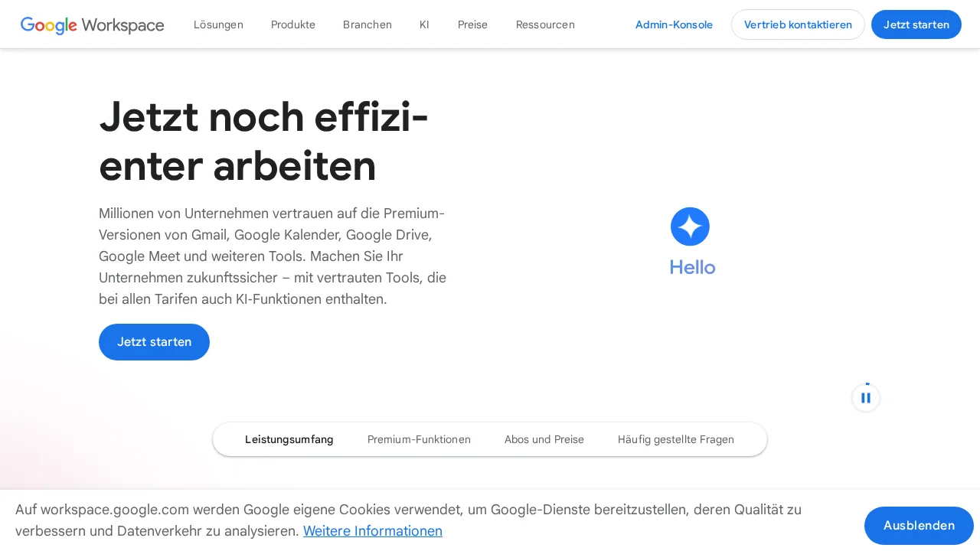The image size is (980, 551).
Task: Click the heading Jetzt noch effizienter arbeiten
Action: click(263, 141)
